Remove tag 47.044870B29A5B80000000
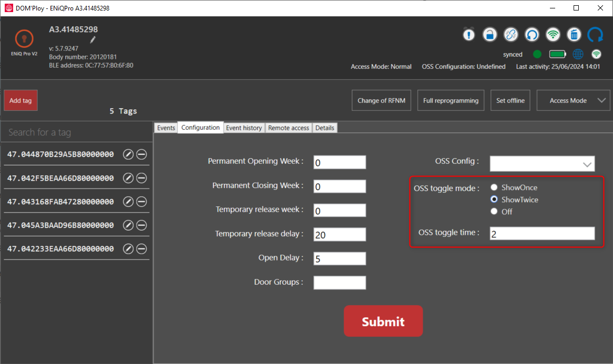The width and height of the screenshot is (613, 364). 141,154
